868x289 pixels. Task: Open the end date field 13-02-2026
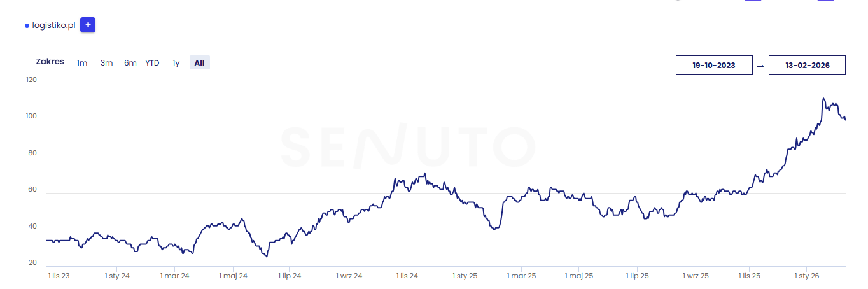point(807,66)
